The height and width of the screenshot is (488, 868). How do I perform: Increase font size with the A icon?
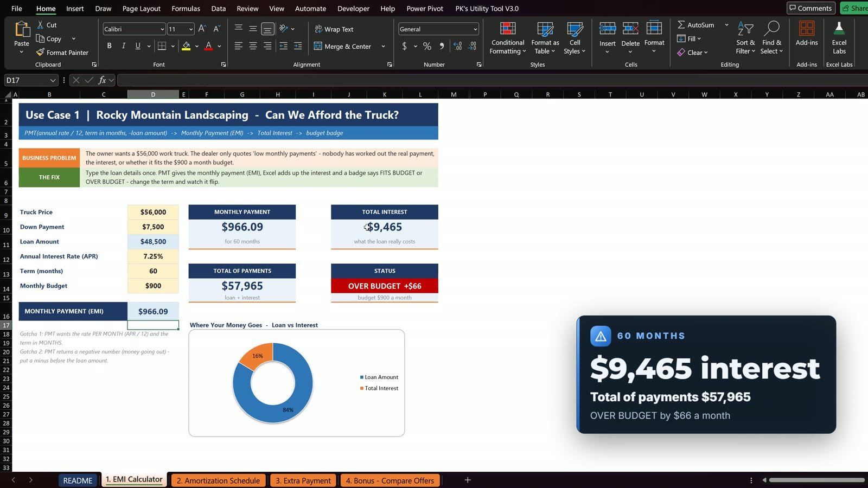click(202, 29)
